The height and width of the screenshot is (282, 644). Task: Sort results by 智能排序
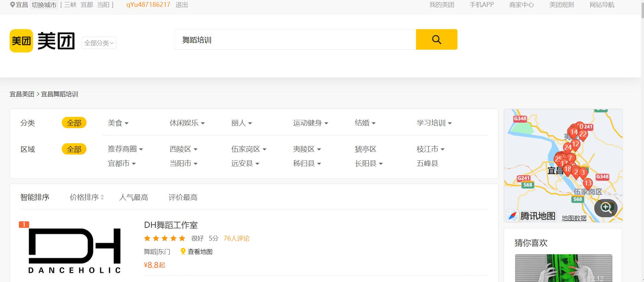[x=35, y=197]
